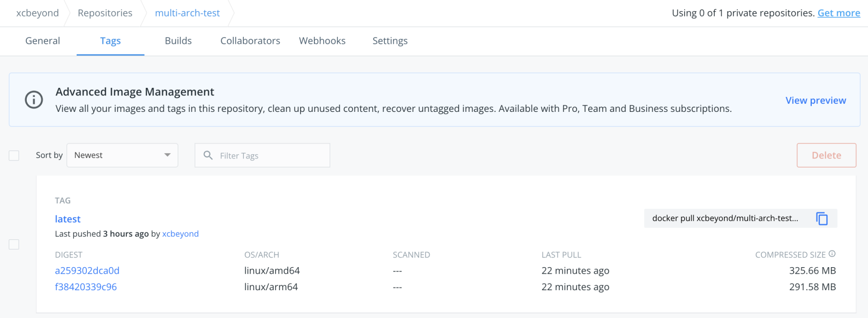Follow the View preview link
Viewport: 868px width, 318px height.
(x=815, y=100)
